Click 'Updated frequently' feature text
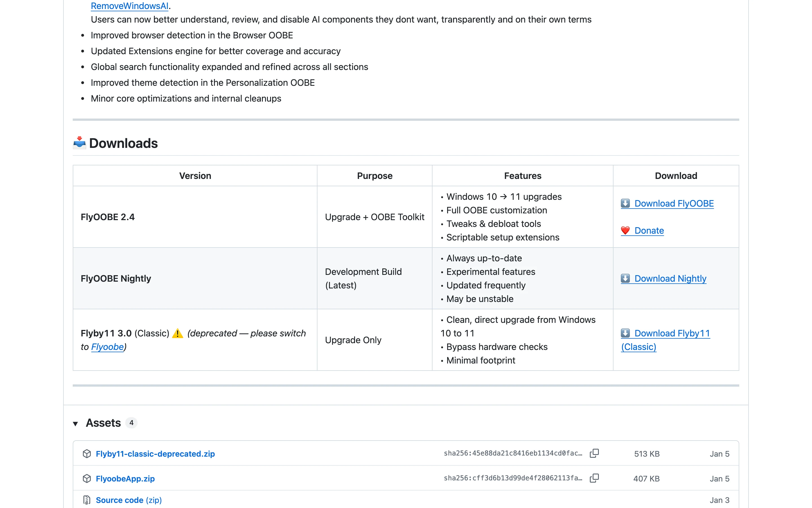This screenshot has height=508, width=812. (486, 285)
